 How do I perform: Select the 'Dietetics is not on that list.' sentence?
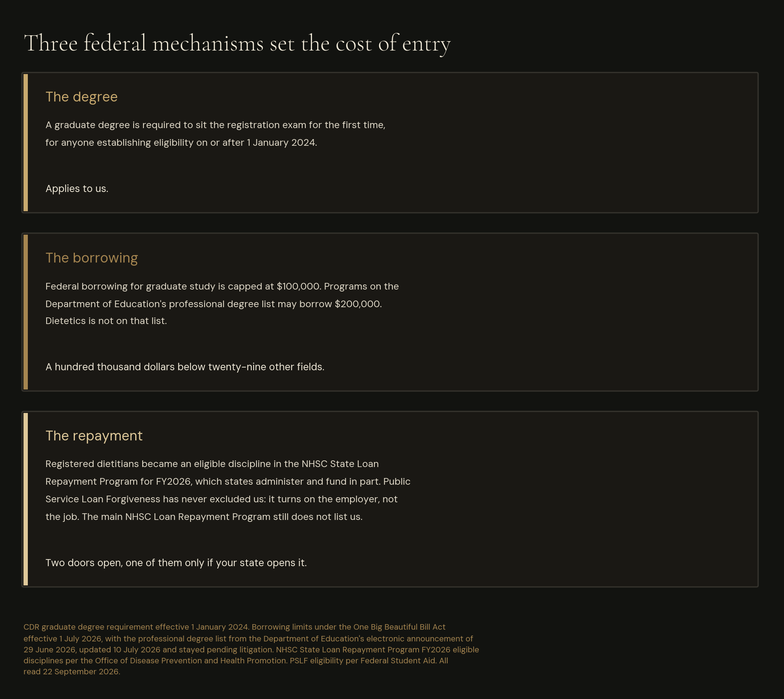point(106,321)
